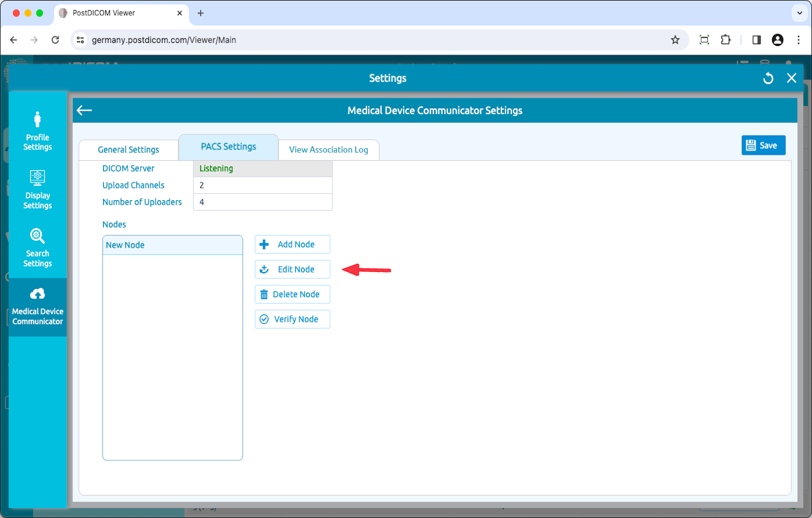Screen dimensions: 812x518
Task: Click the save disk icon on the Save button
Action: click(x=753, y=145)
